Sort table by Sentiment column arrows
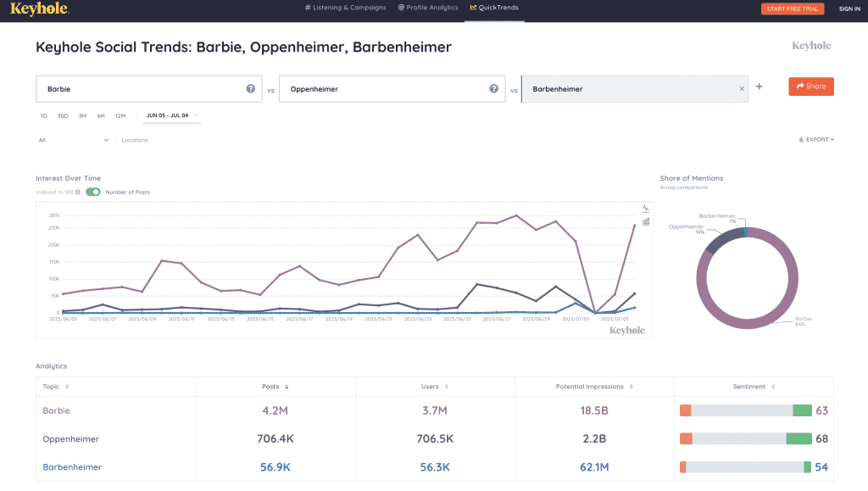 773,387
